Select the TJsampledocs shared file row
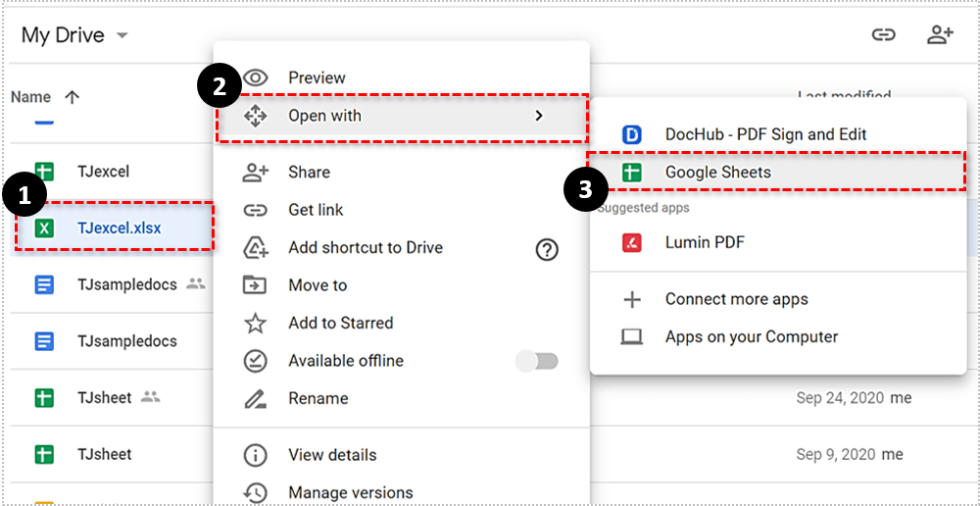 [126, 284]
